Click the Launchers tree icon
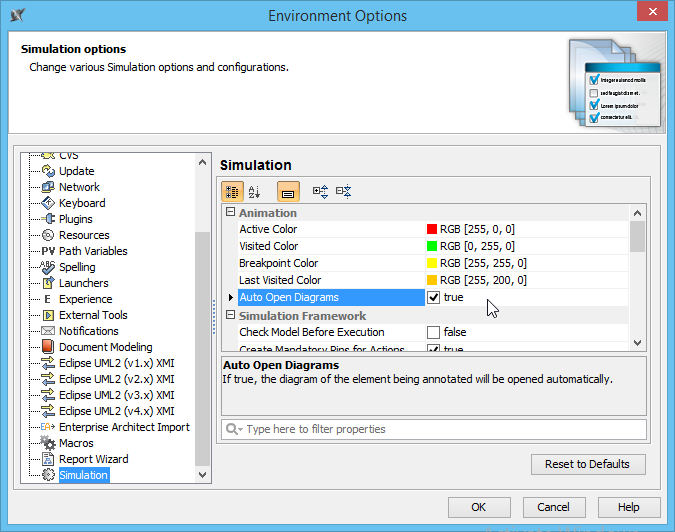 coord(48,283)
